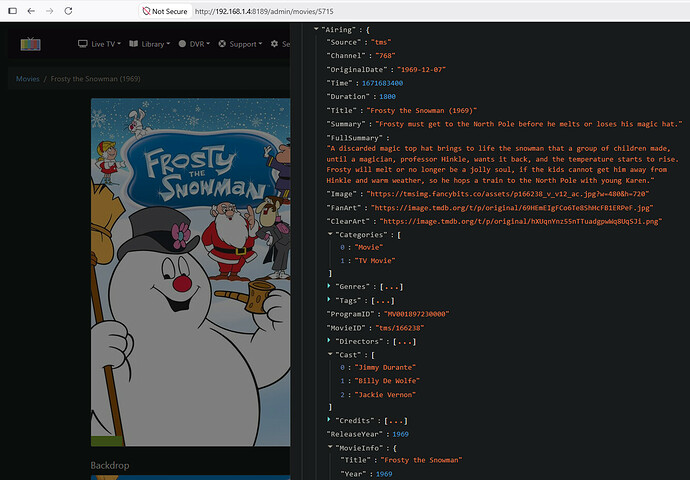Screen dimensions: 690x480
Task: Click the Channels TV logo icon
Action: tap(30, 44)
